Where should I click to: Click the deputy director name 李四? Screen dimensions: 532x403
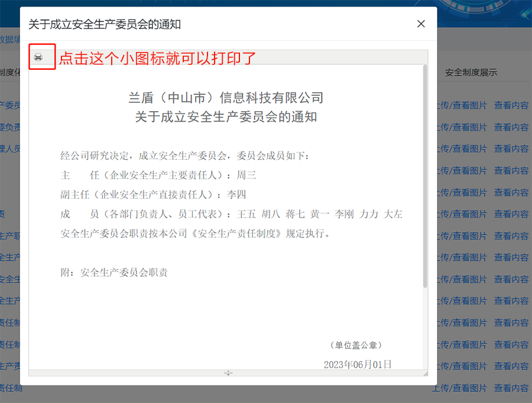236,195
